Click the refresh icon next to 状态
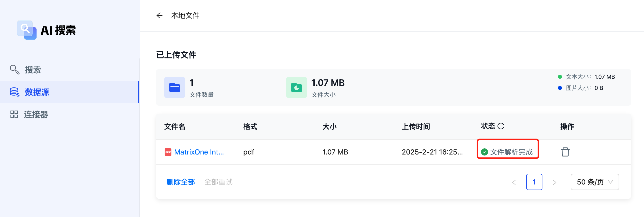The width and height of the screenshot is (644, 217). pos(501,126)
